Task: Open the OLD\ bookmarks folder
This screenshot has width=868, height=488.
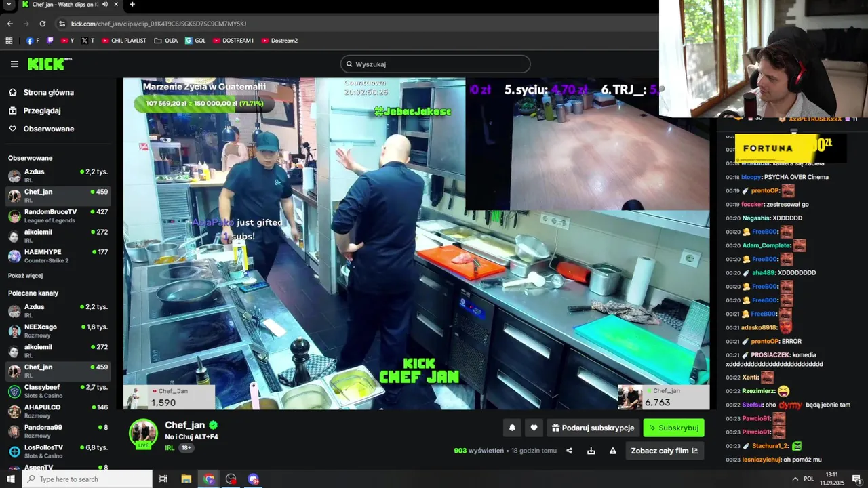Action: (x=166, y=41)
